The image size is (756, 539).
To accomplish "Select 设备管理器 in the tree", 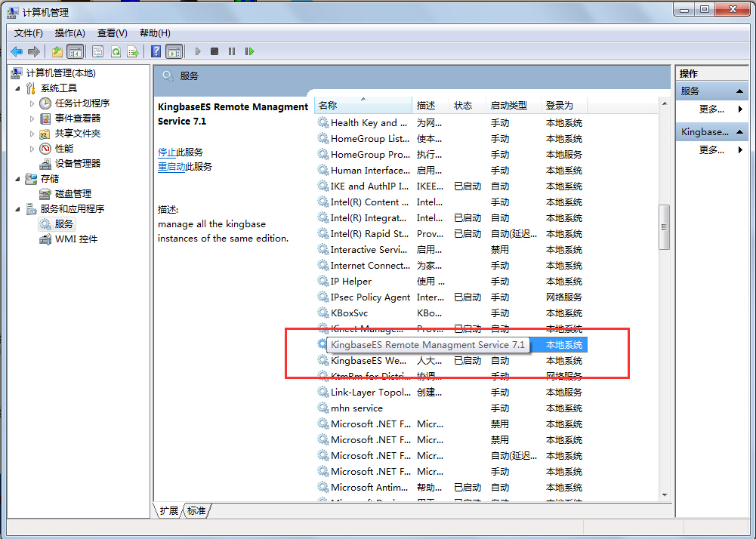I will 78,163.
